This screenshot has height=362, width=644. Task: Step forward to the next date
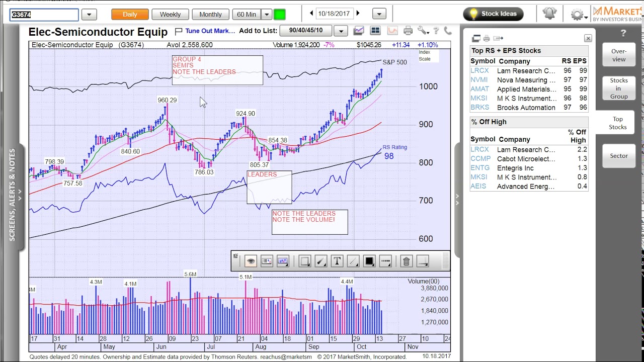358,14
